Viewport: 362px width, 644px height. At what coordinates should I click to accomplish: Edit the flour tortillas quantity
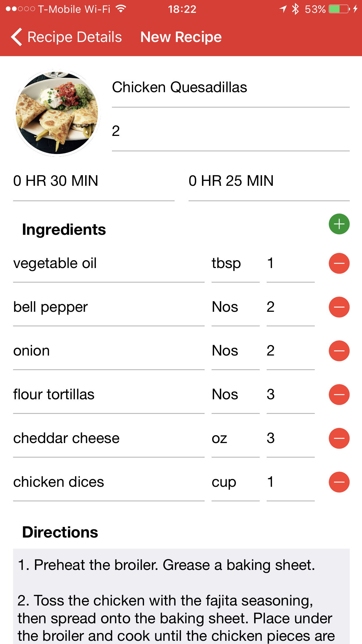coord(290,395)
